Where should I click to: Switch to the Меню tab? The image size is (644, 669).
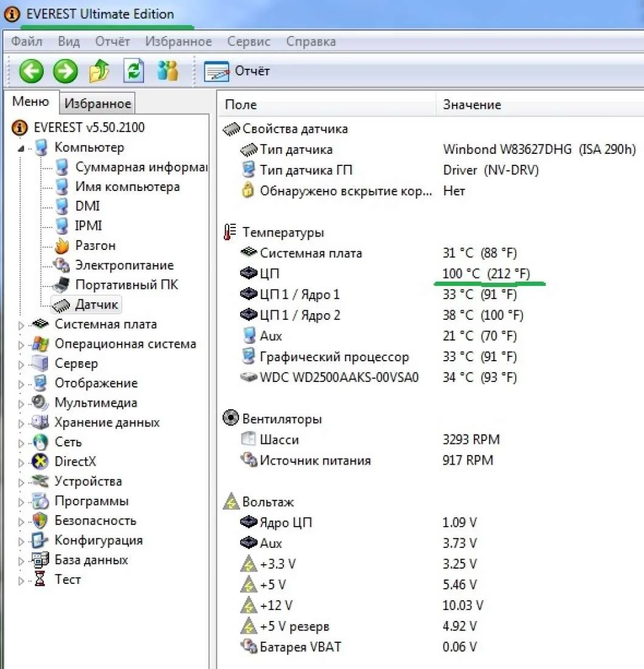(x=30, y=102)
